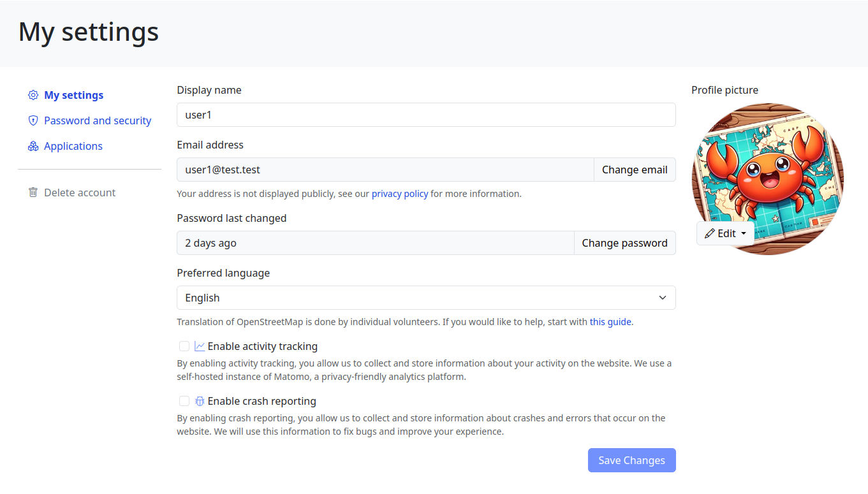Enable the activity tracking checkbox
The width and height of the screenshot is (868, 494).
[184, 347]
